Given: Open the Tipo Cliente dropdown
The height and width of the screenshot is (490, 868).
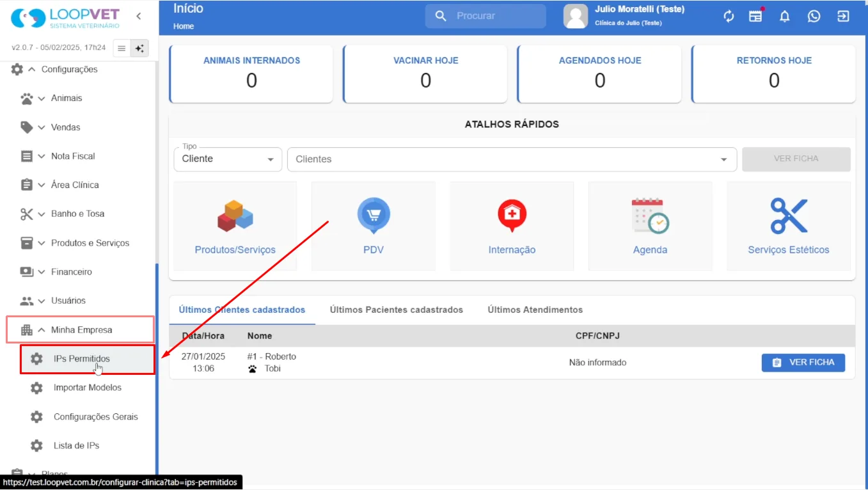Looking at the screenshot, I should pyautogui.click(x=228, y=159).
